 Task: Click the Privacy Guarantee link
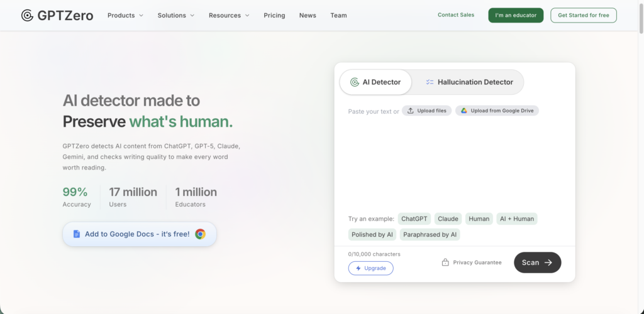coord(472,263)
